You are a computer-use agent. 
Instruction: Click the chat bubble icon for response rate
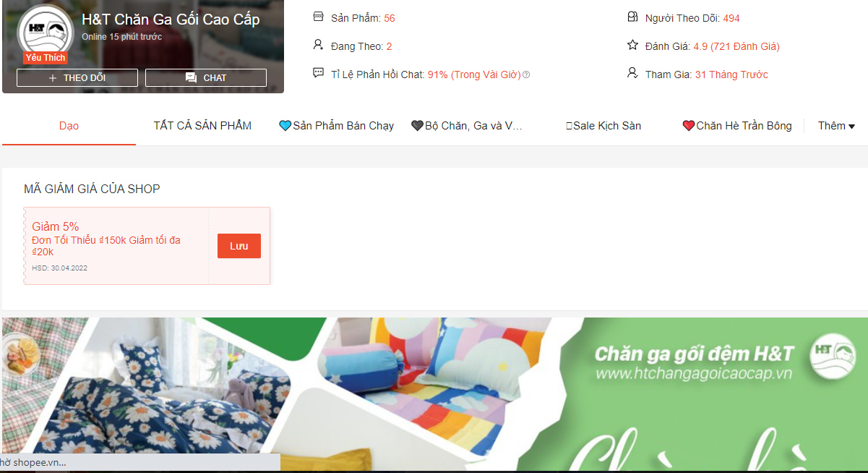[318, 73]
